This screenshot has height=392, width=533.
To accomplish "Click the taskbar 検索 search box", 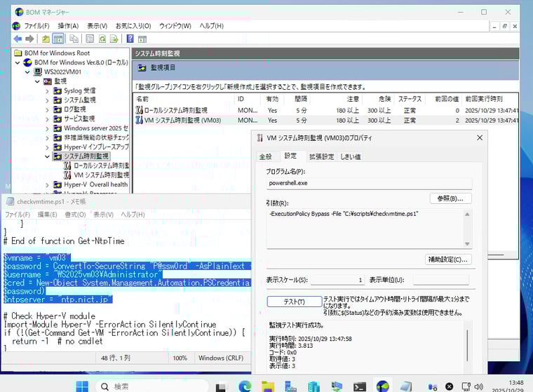I will point(152,386).
